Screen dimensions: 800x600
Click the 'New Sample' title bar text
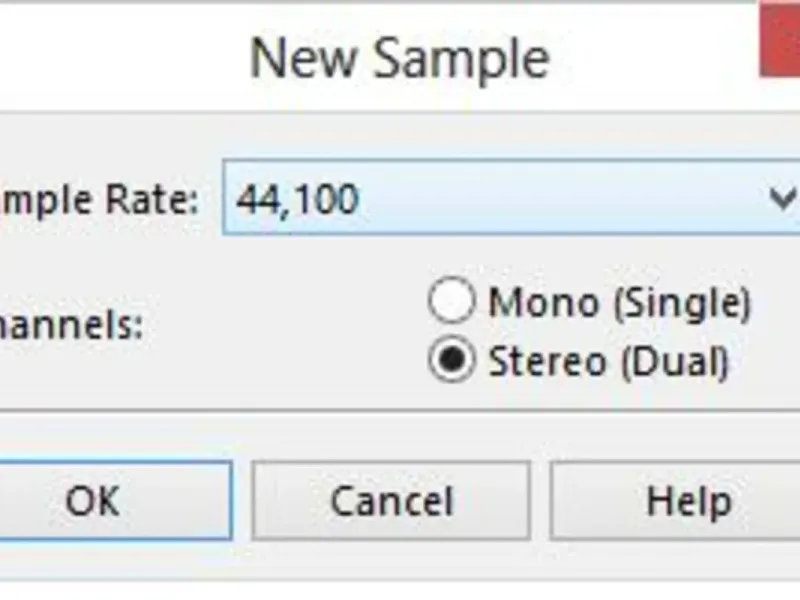[x=399, y=59]
